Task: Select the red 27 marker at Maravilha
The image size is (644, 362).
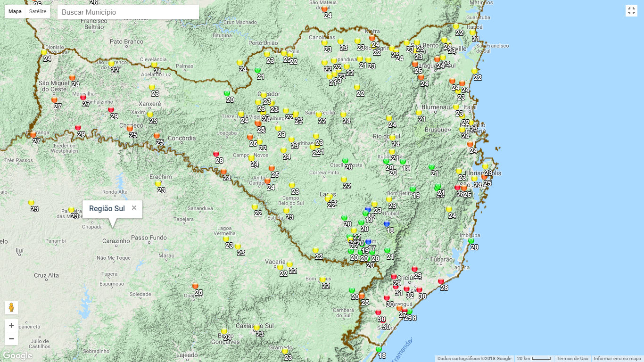Action: pyautogui.click(x=83, y=98)
